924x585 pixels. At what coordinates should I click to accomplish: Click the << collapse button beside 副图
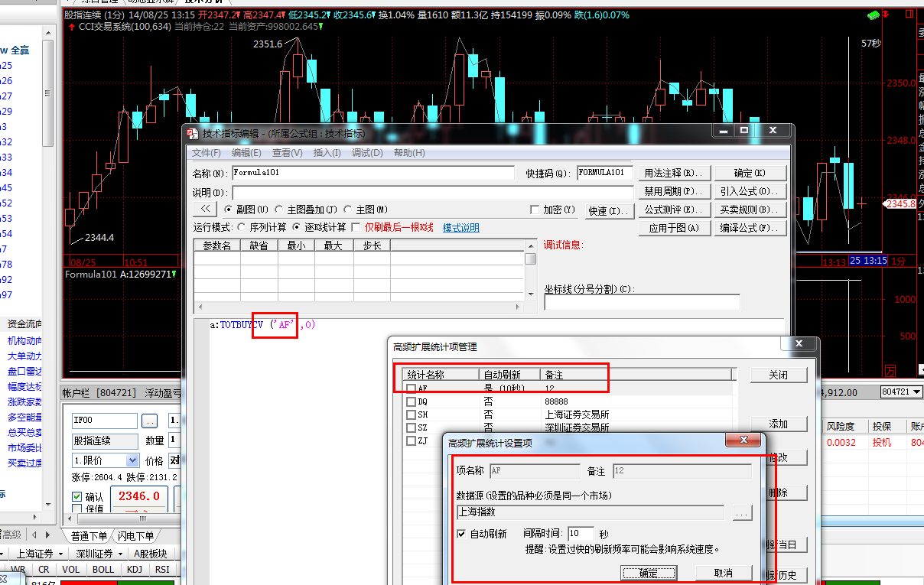tap(205, 209)
